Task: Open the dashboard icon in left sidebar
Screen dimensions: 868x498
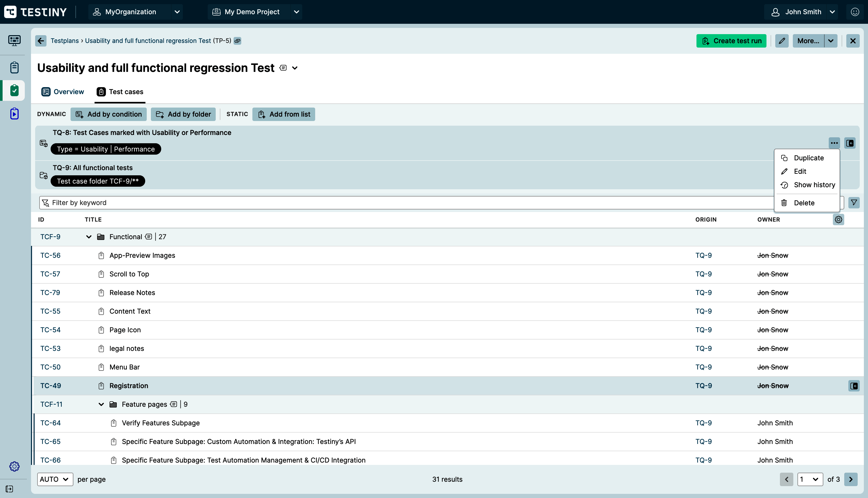Action: click(14, 40)
